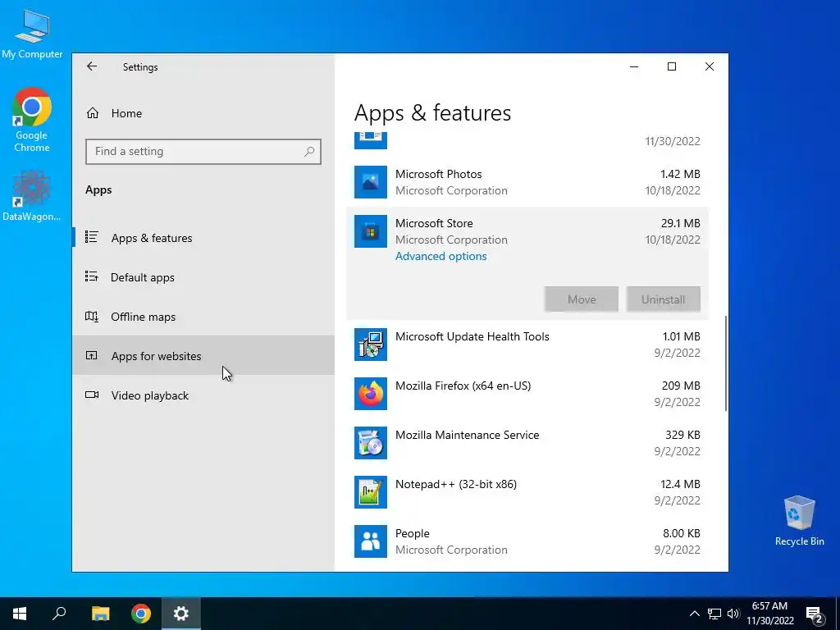Open the Home settings page
Screen dimensions: 840x630
pos(203,113)
